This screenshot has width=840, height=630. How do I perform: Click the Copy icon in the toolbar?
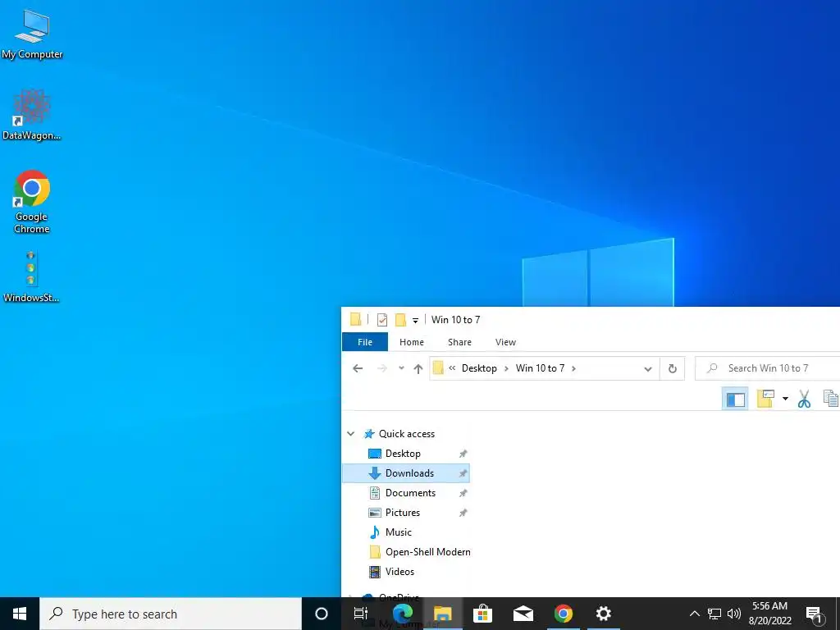(831, 399)
